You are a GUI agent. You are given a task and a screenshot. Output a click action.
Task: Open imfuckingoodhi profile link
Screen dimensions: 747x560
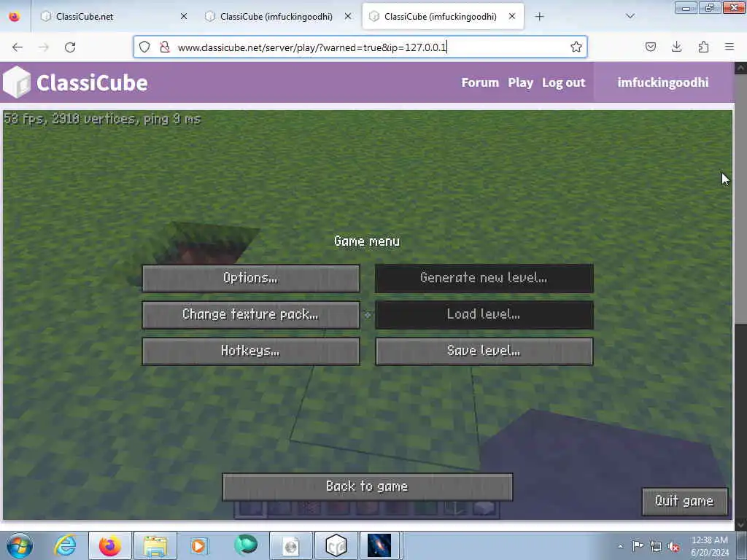click(x=662, y=82)
